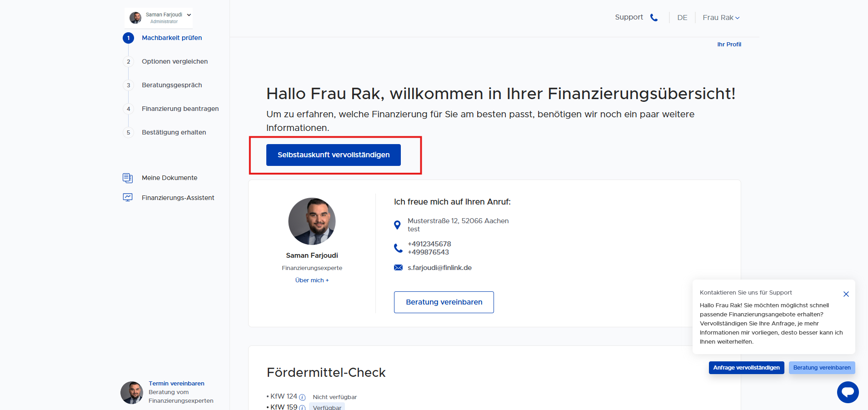Click the location pin icon

397,225
